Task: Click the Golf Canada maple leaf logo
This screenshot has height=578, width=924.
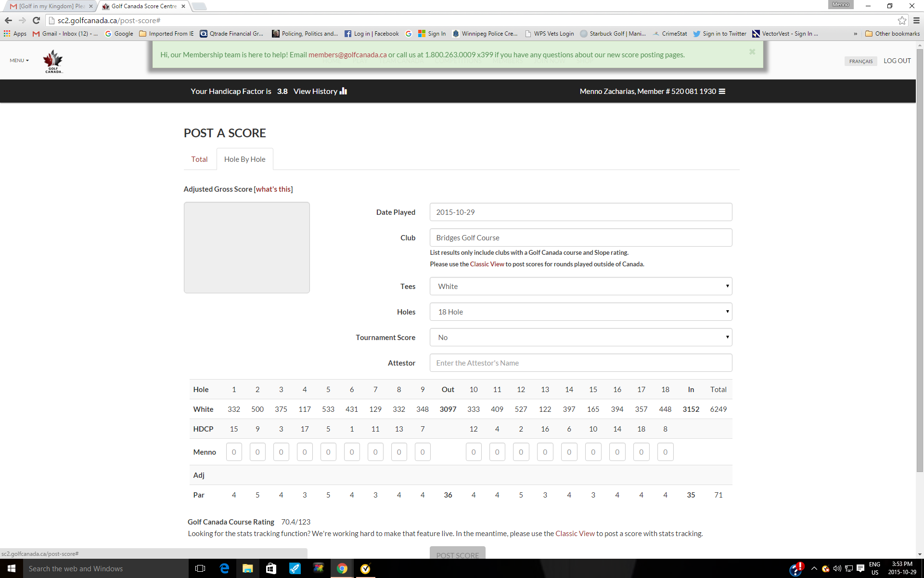Action: (x=53, y=61)
